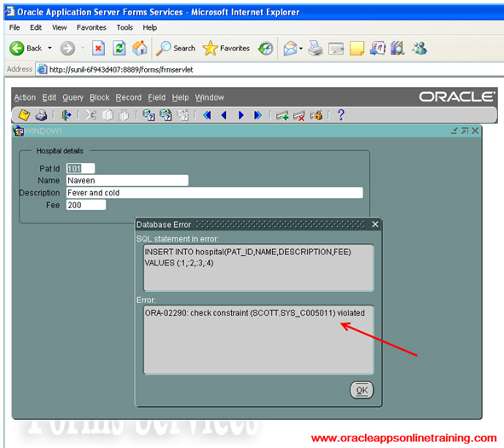Click OK in Database Error dialog
Viewport: 504px width, 448px height.
point(362,390)
